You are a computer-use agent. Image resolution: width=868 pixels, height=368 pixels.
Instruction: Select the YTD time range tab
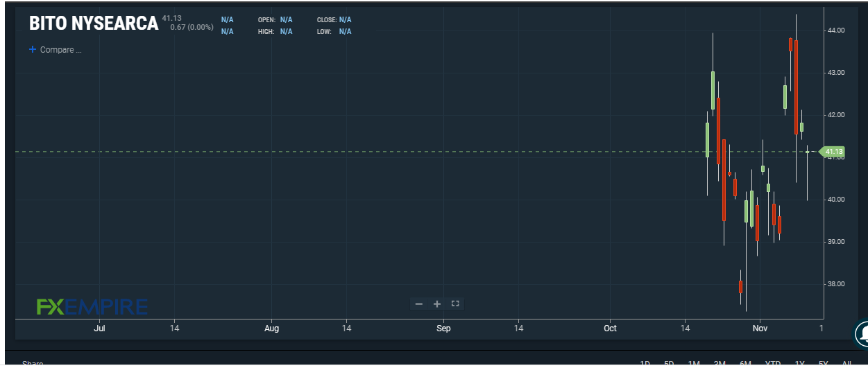pyautogui.click(x=773, y=364)
